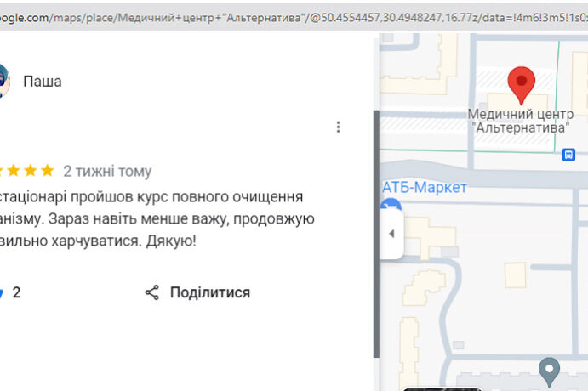Click the red location pin on map

(521, 86)
